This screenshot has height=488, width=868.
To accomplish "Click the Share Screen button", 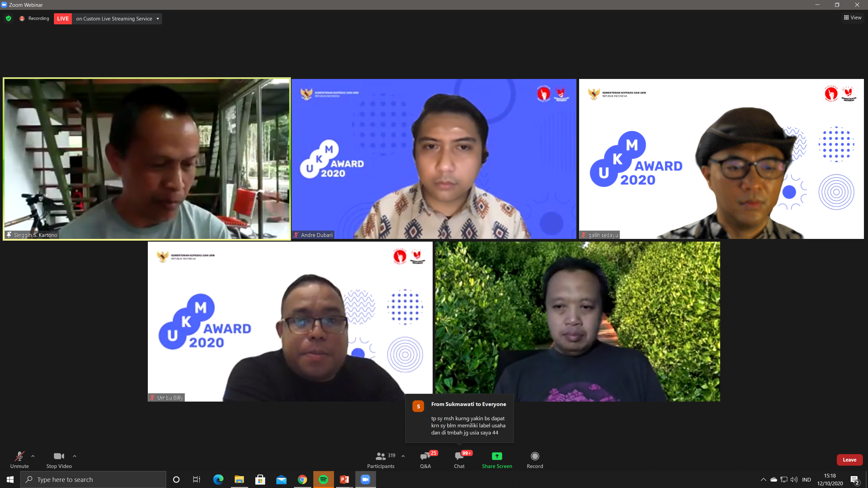I will click(x=497, y=460).
